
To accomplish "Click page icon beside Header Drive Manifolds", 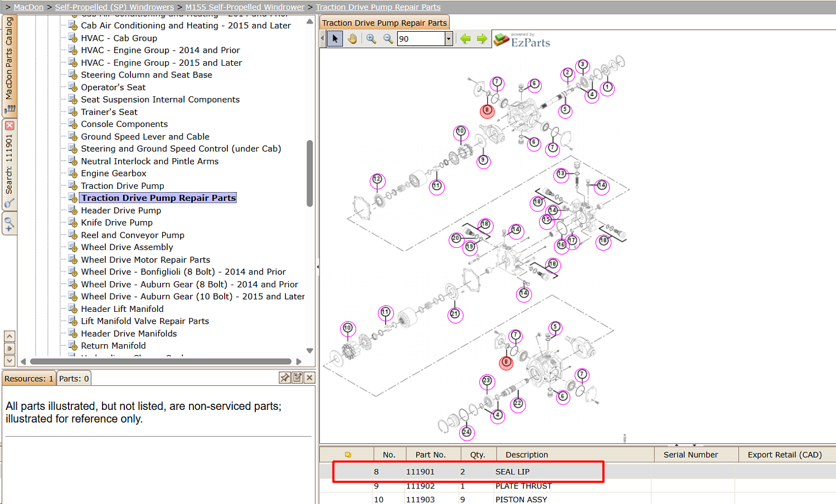I will pyautogui.click(x=72, y=333).
